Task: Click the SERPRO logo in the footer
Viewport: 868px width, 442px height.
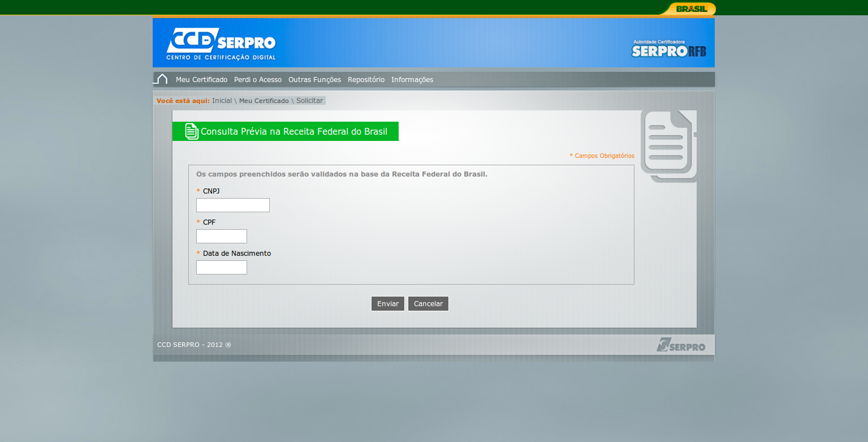Action: pos(681,344)
